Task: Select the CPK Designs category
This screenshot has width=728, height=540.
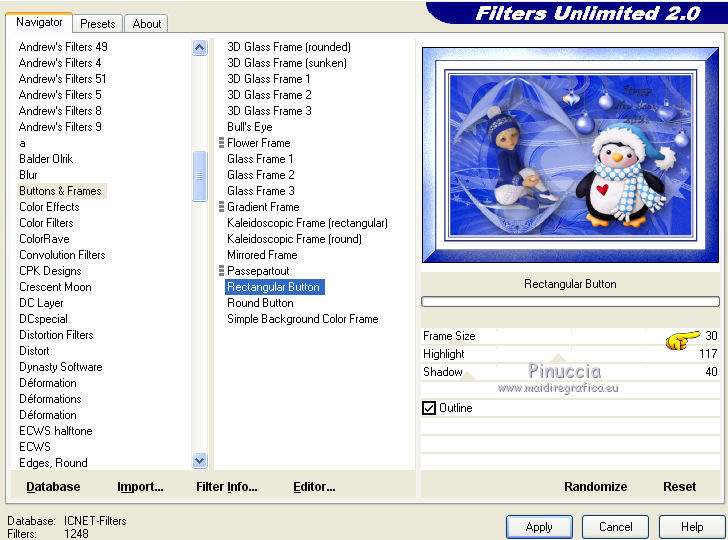Action: 50,271
